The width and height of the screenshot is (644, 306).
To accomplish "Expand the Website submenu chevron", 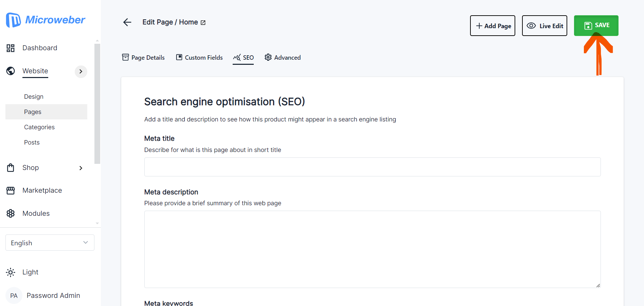I will 81,72.
